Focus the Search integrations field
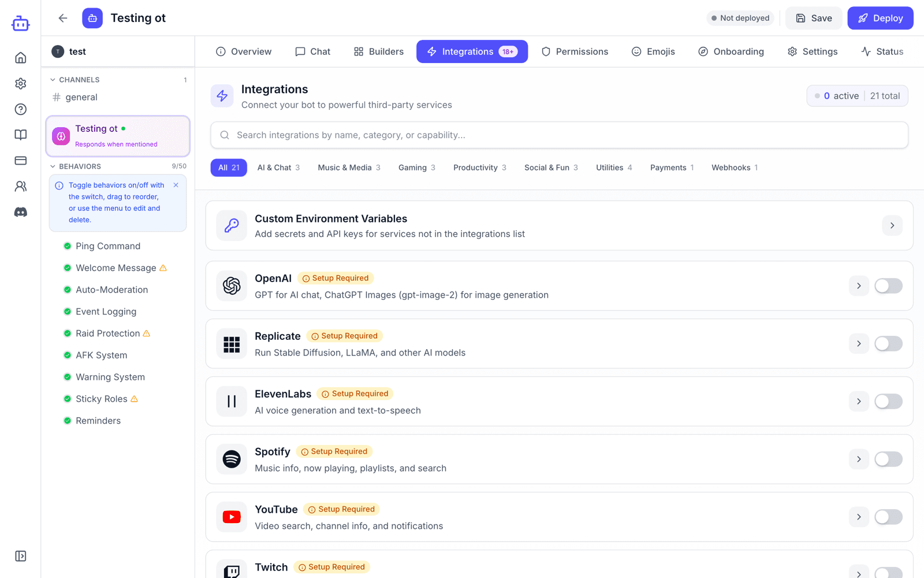 click(559, 135)
